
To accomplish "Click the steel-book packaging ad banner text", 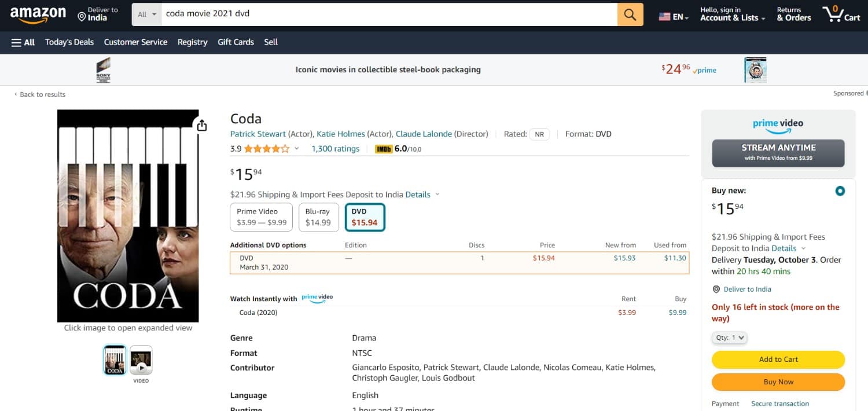I will 388,69.
